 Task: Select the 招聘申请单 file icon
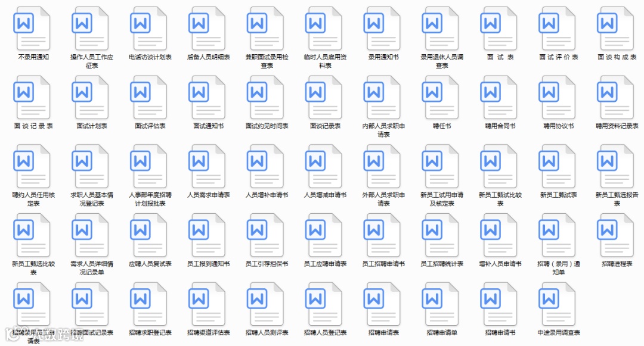(441, 304)
